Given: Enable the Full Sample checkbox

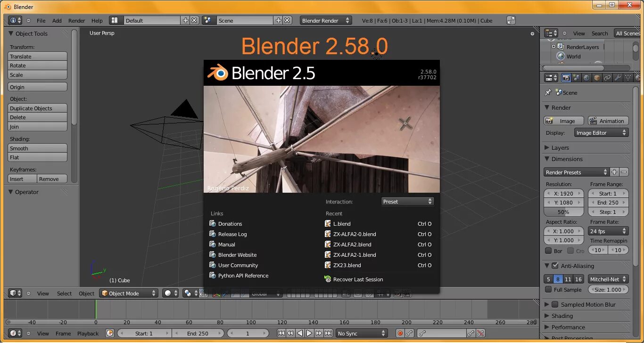Looking at the screenshot, I should (x=548, y=290).
